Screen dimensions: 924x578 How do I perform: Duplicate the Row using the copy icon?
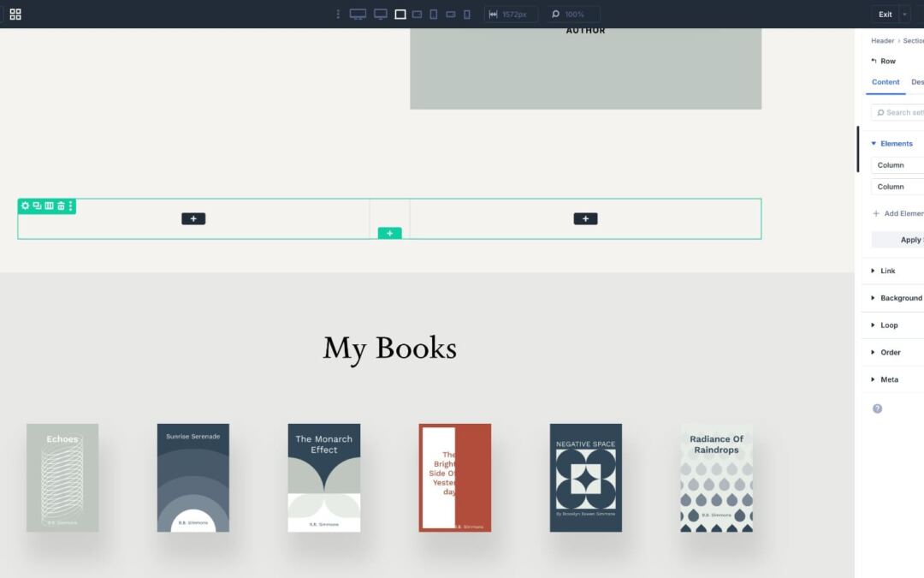click(38, 206)
